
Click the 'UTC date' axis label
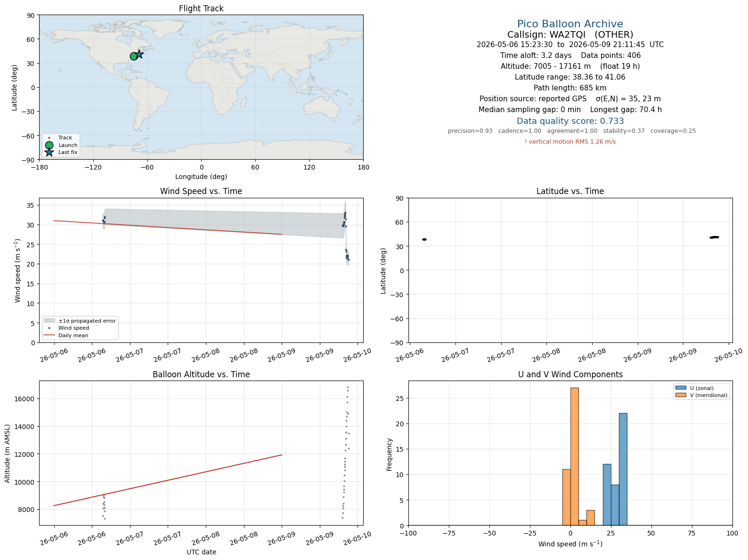[x=201, y=552]
